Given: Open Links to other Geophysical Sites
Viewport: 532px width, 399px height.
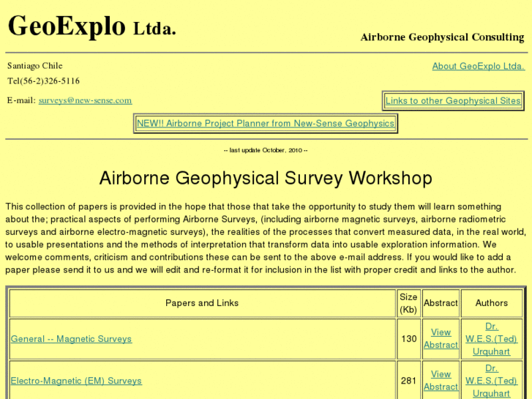Looking at the screenshot, I should coord(453,101).
